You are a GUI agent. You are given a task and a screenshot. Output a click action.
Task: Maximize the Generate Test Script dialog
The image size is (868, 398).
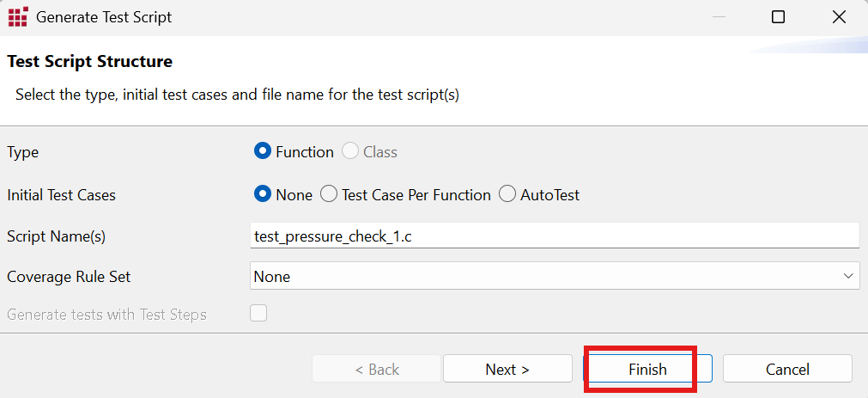click(x=778, y=17)
